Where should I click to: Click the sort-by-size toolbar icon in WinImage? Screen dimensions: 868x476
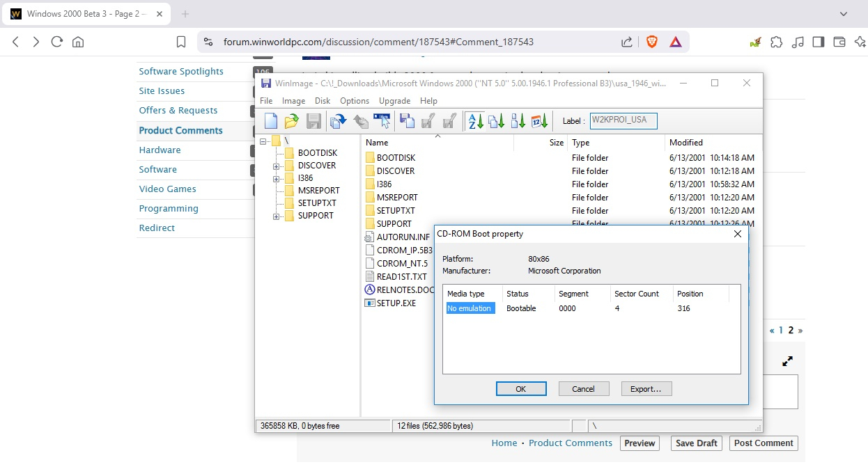[518, 121]
